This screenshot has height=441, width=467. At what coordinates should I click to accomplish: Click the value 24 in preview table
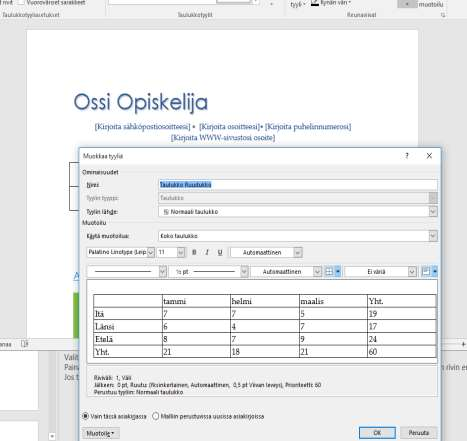pos(373,339)
